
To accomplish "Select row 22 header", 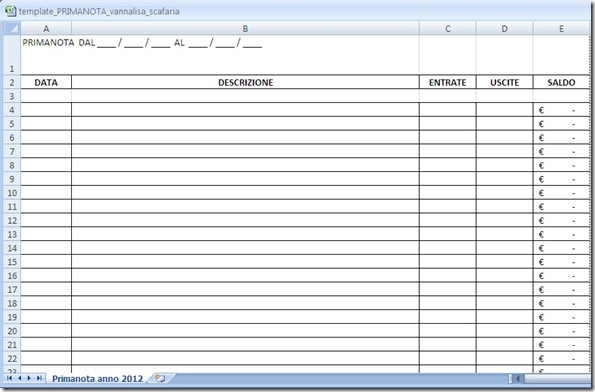I will [x=12, y=359].
